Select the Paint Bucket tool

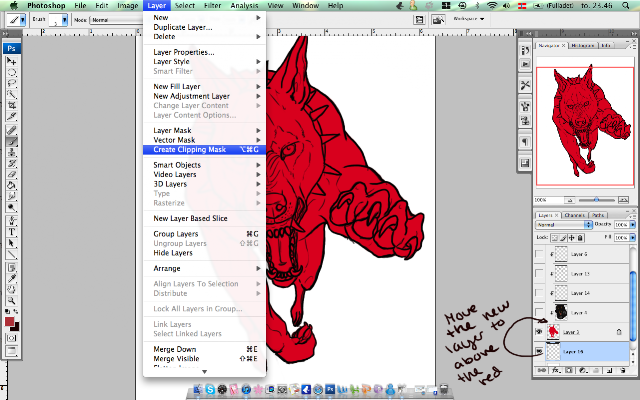click(11, 186)
